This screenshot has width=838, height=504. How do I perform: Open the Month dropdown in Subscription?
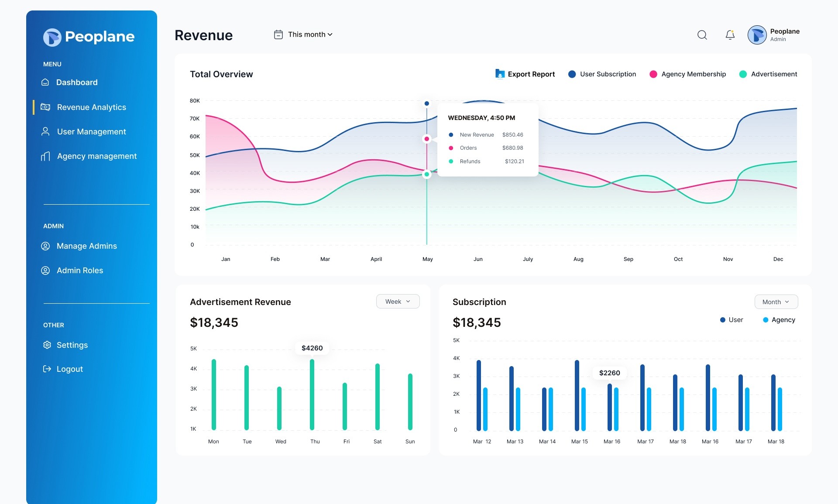(x=776, y=302)
